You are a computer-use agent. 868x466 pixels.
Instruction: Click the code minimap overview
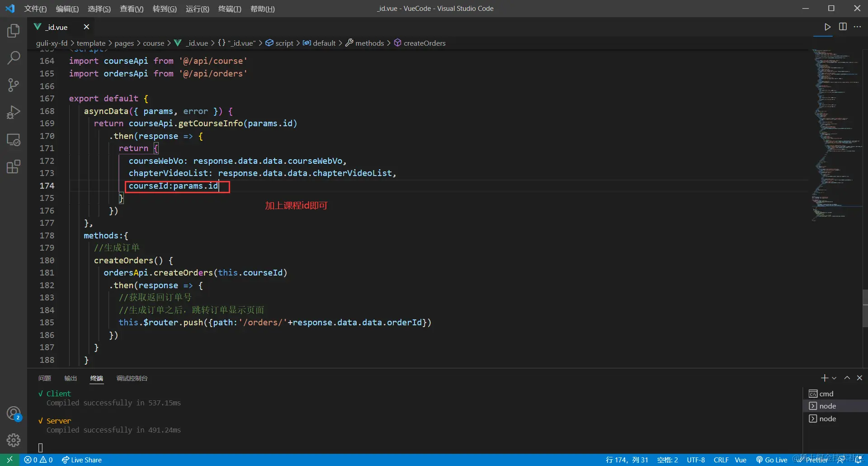point(836,136)
